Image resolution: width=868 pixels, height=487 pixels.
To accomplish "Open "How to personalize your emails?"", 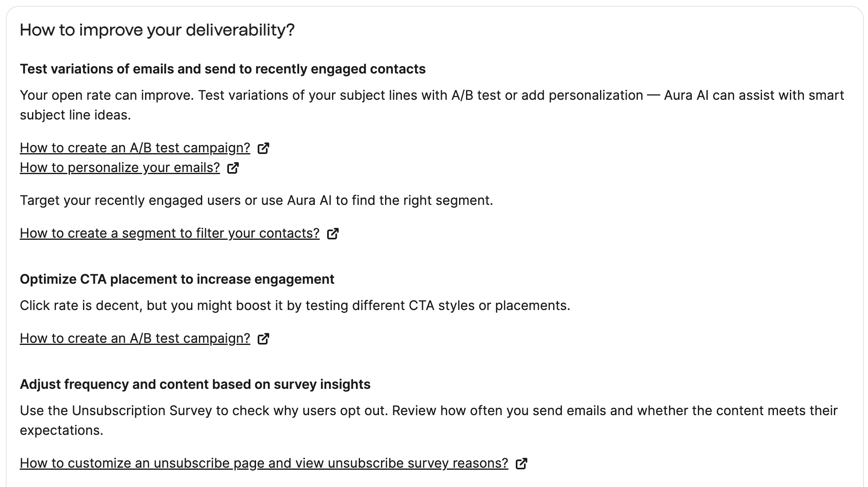I will (120, 168).
